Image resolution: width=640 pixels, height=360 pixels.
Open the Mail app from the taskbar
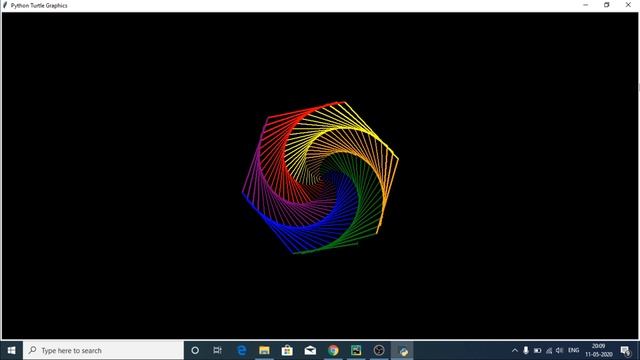310,350
